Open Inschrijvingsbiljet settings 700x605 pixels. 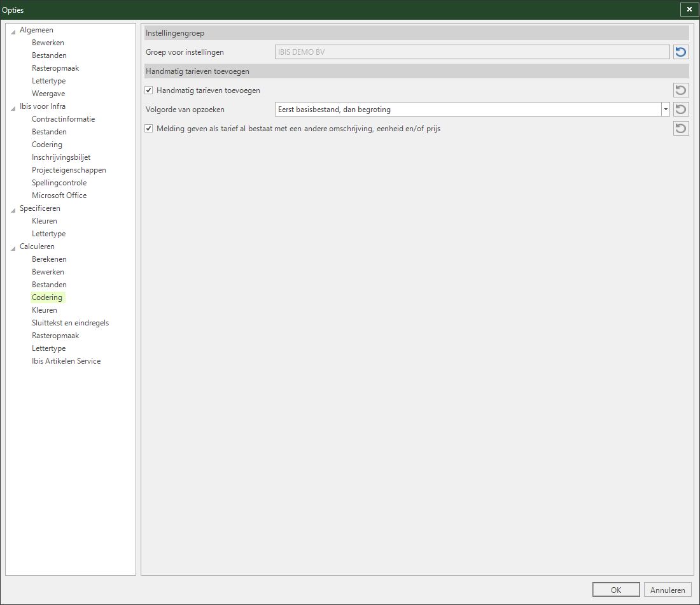[61, 157]
